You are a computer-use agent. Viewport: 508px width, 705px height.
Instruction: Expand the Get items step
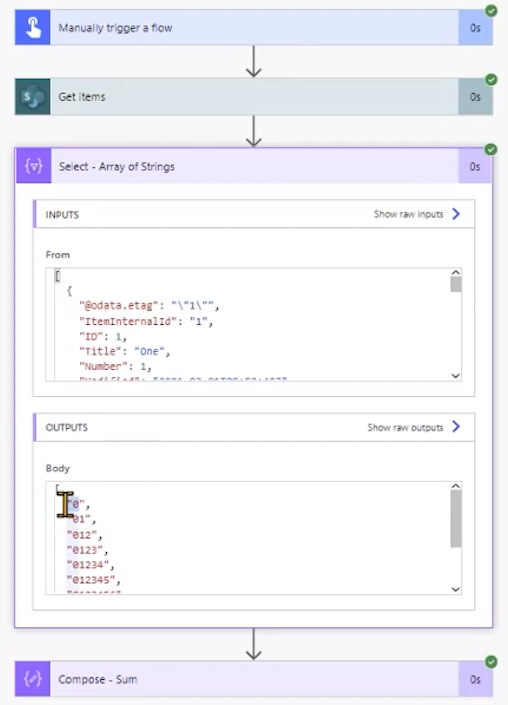coord(254,97)
